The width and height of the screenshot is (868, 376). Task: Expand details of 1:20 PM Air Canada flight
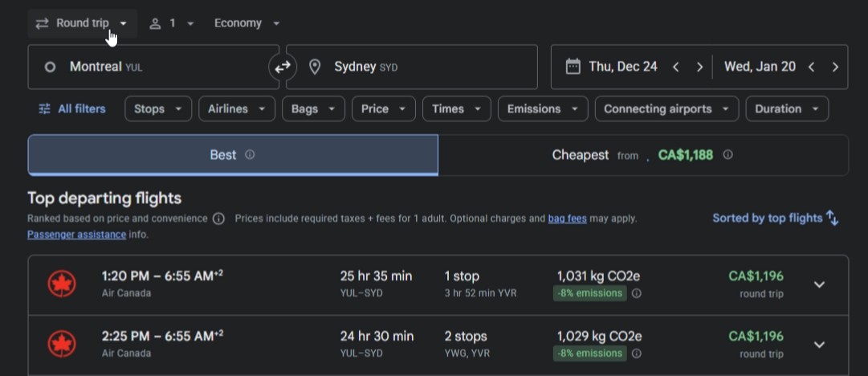819,284
